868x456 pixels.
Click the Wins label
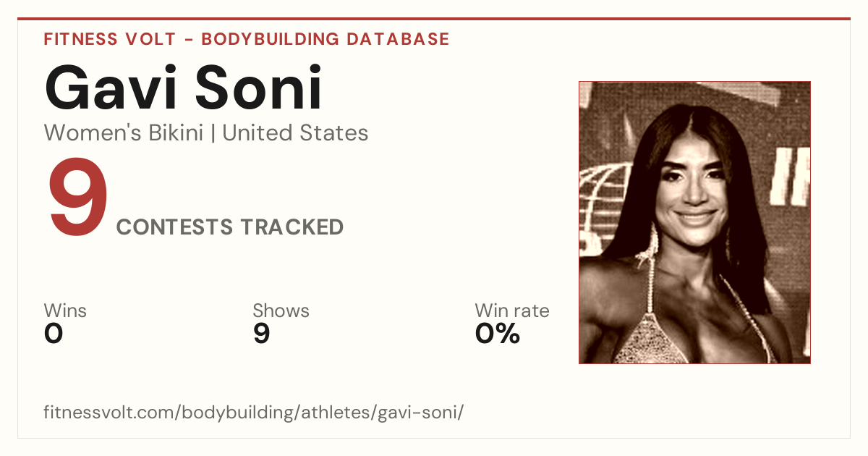(65, 311)
